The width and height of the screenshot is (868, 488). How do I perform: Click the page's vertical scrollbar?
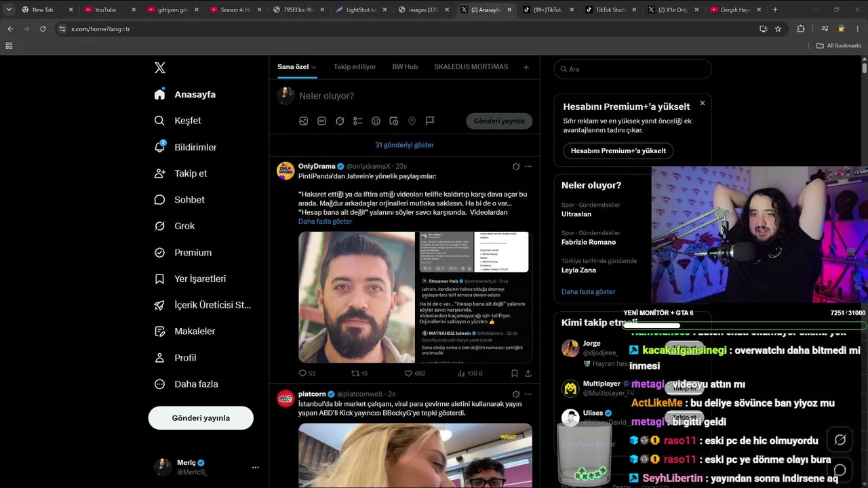click(x=865, y=68)
